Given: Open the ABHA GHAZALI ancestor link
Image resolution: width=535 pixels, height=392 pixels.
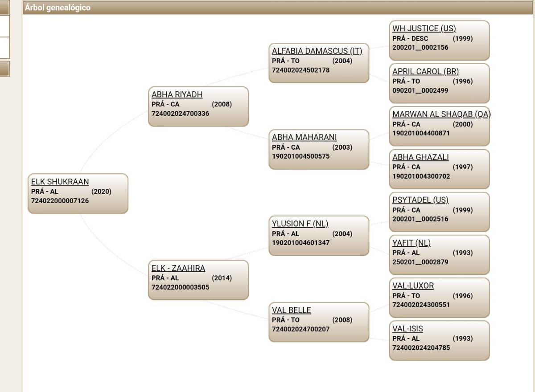Looking at the screenshot, I should click(420, 157).
